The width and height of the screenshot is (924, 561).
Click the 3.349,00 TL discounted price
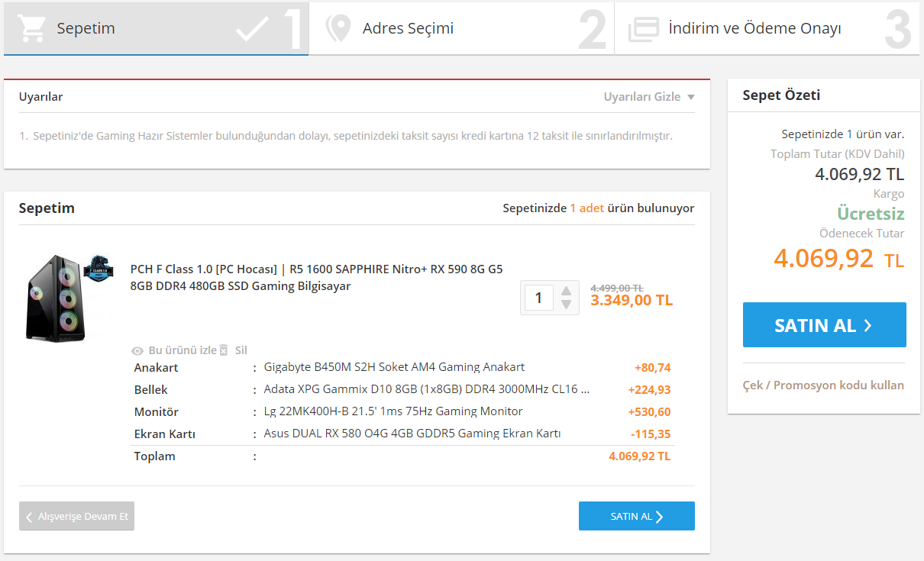tap(632, 300)
